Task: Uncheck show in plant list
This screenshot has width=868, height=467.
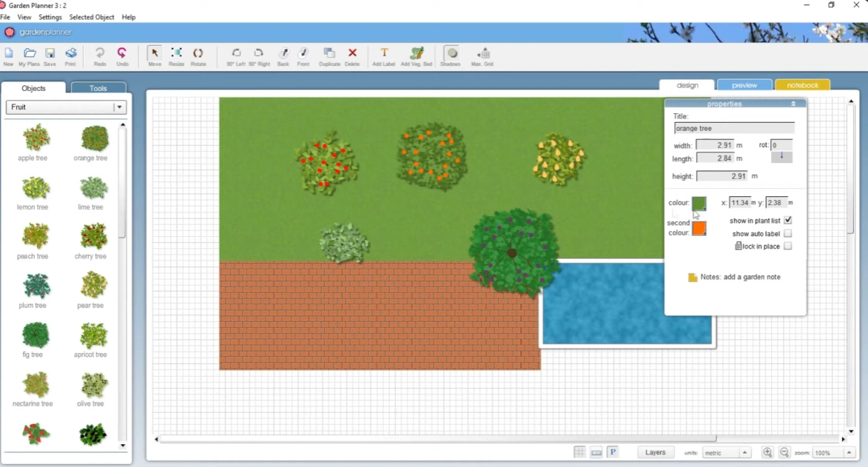Action: point(788,221)
